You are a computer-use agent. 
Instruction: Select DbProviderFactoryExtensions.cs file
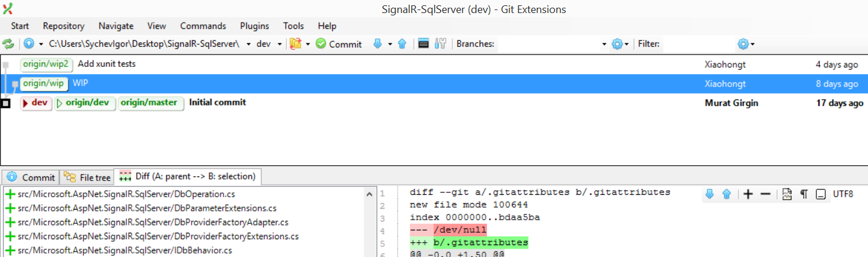click(158, 236)
